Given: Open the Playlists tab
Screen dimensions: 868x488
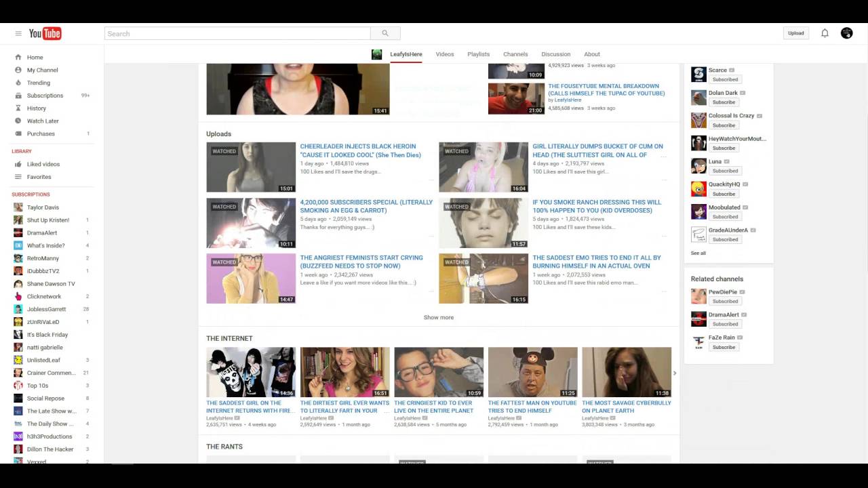Looking at the screenshot, I should [478, 54].
